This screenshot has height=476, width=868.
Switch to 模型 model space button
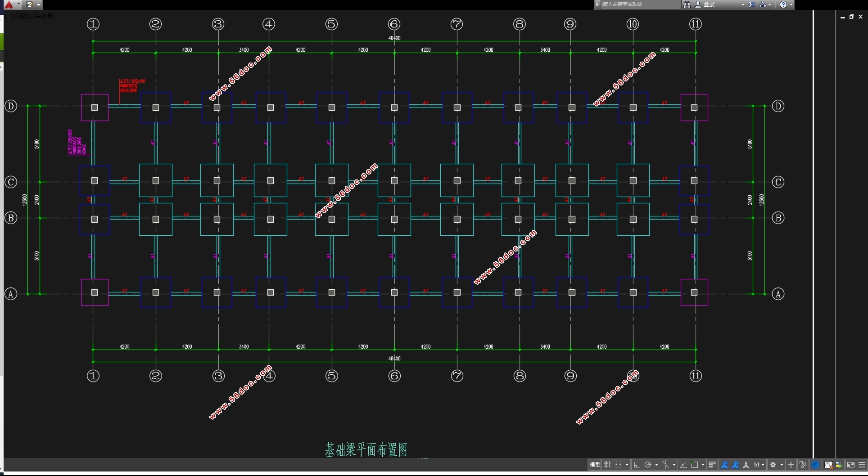pyautogui.click(x=595, y=465)
